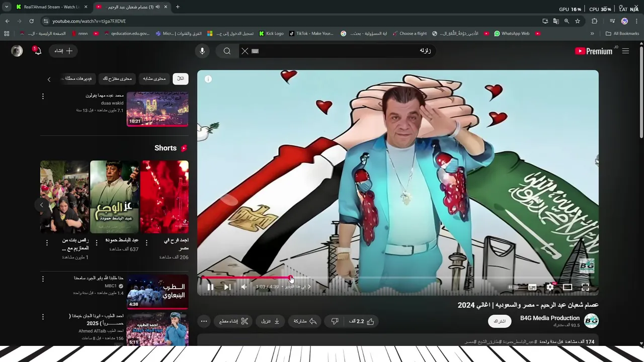Open the YouTube account avatar menu
This screenshot has width=644, height=362.
click(x=17, y=51)
